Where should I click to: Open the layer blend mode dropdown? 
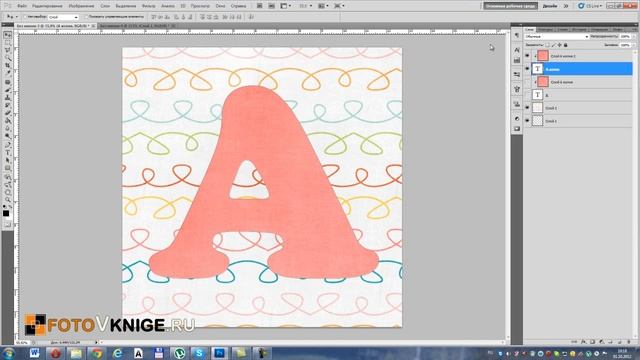click(556, 37)
